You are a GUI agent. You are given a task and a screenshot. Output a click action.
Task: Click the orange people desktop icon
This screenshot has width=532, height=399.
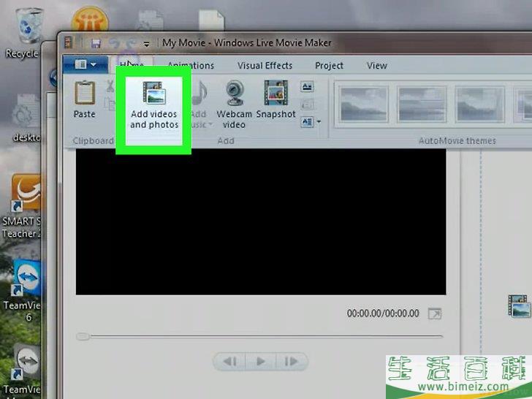pyautogui.click(x=90, y=20)
